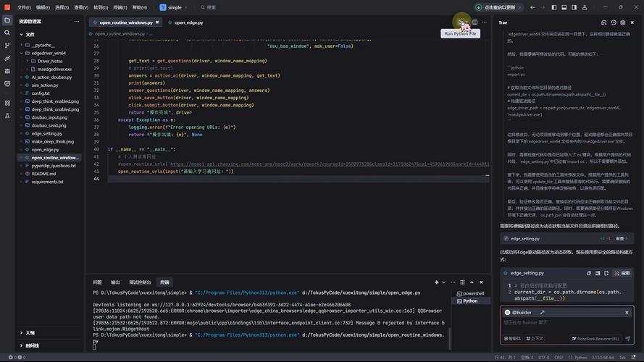This screenshot has width=644, height=362.
Task: Open the simple project dropdown
Action: tap(173, 7)
